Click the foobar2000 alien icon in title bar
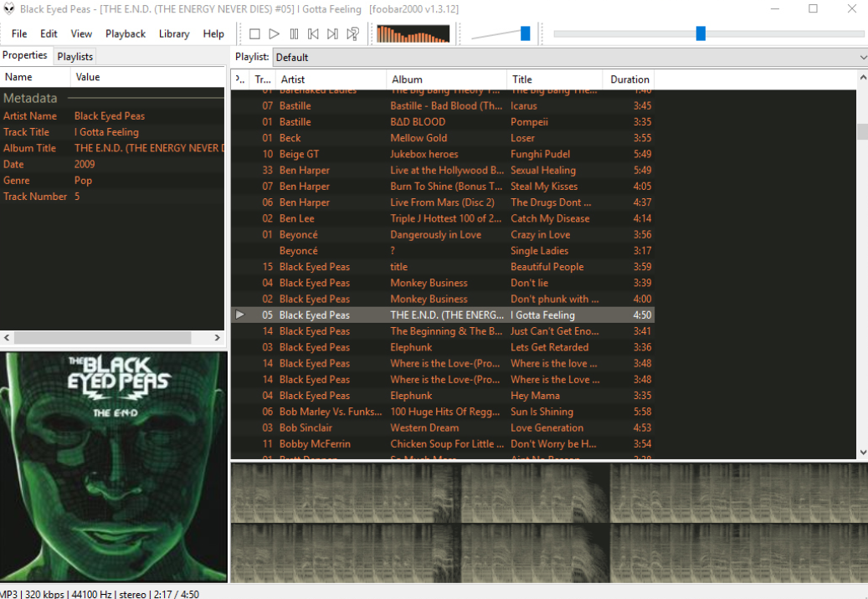Screen dimensions: 868x599 [9, 9]
